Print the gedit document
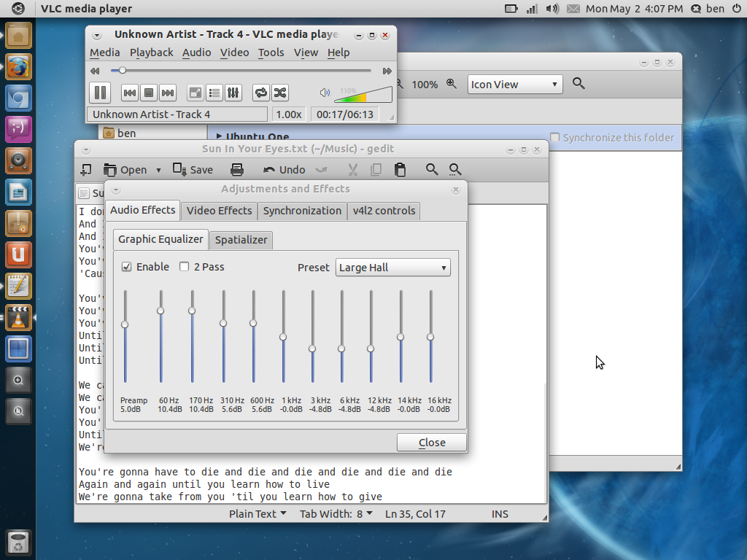The width and height of the screenshot is (747, 560). [x=237, y=169]
